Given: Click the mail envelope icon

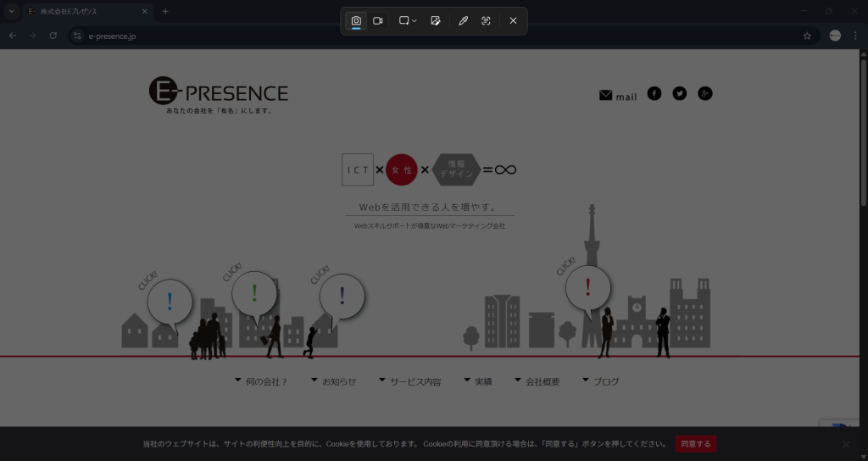Looking at the screenshot, I should 605,96.
